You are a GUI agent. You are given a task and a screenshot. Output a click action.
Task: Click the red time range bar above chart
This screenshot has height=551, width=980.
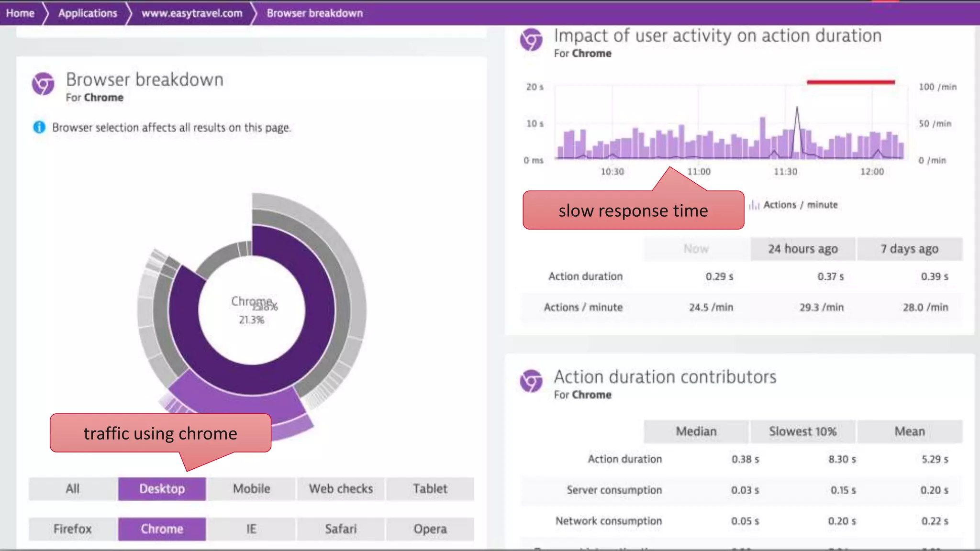point(850,82)
